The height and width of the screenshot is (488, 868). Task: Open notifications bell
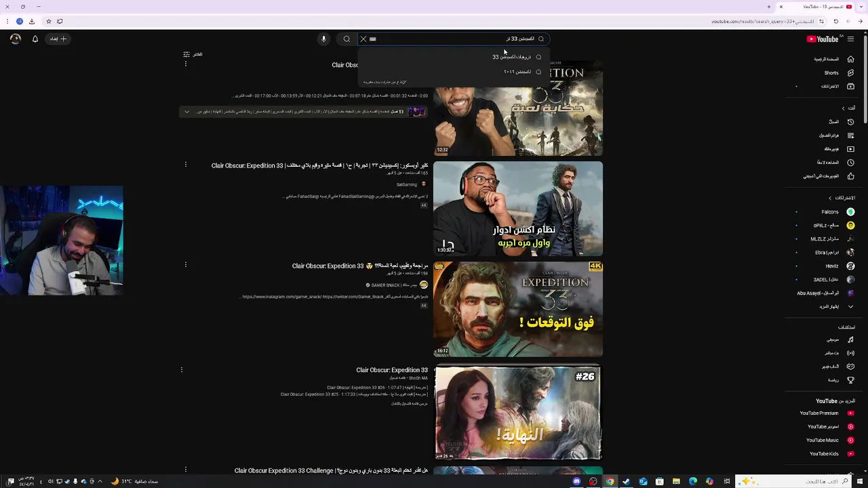click(35, 39)
